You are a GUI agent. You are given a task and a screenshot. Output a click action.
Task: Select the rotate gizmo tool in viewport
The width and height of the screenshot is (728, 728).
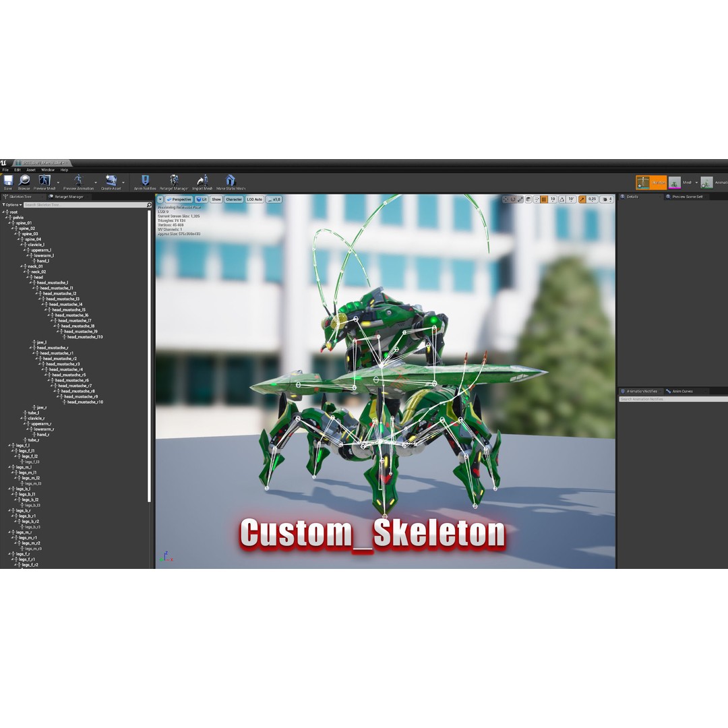513,199
